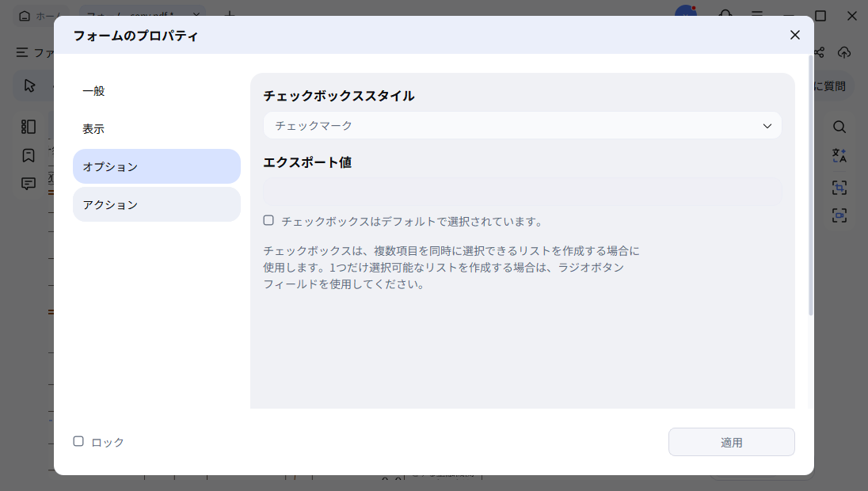
Task: Open the checkbox style dropdown
Action: (x=523, y=125)
